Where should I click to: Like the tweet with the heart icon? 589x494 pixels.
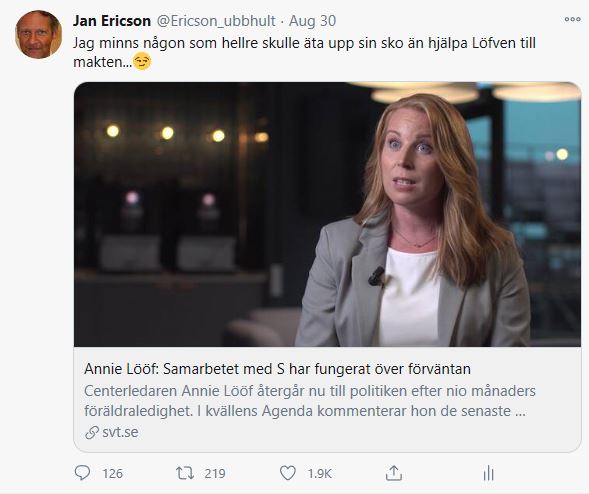click(x=288, y=473)
